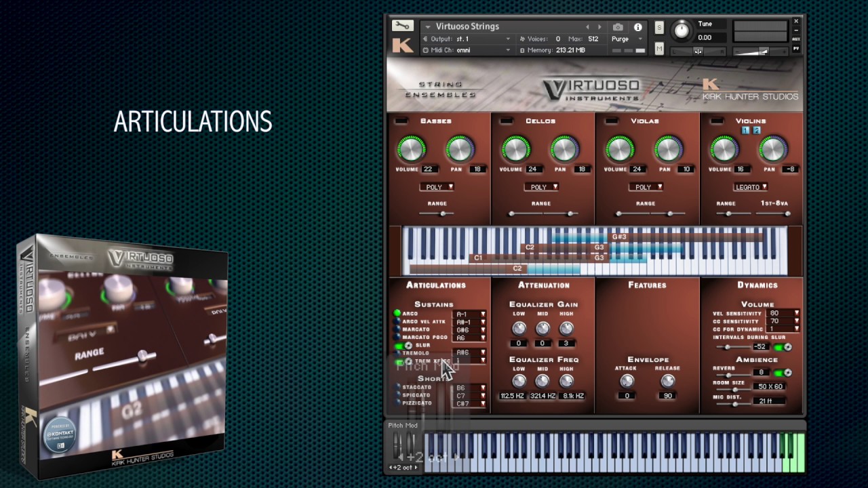The height and width of the screenshot is (488, 868).
Task: Show instrument info with the i icon
Action: (637, 27)
